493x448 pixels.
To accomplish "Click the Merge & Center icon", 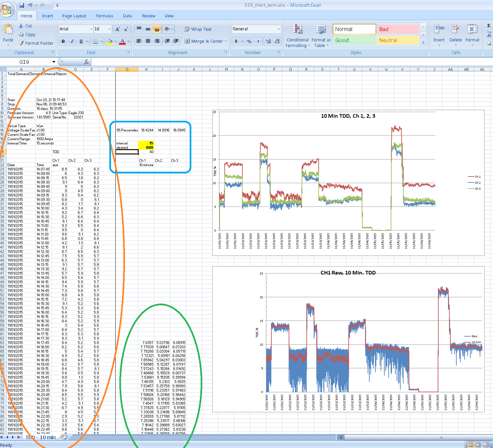I will (x=188, y=41).
